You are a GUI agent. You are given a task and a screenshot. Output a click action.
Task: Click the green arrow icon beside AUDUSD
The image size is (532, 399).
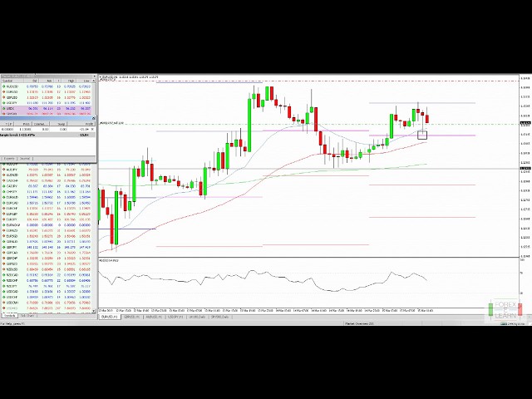[3, 86]
